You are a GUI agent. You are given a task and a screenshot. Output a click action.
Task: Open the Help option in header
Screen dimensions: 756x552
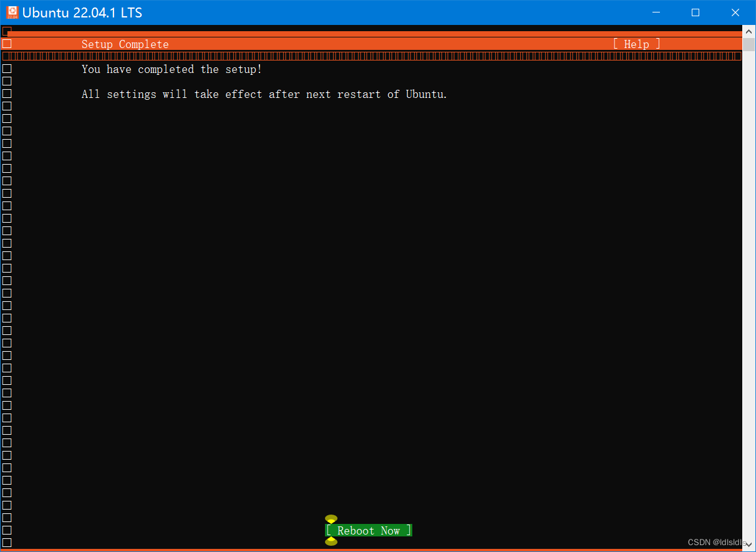click(636, 44)
